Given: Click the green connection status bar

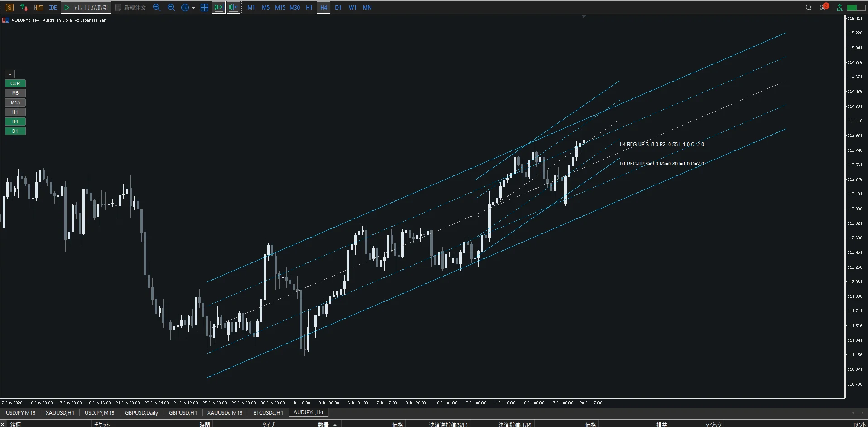Looking at the screenshot, I should 856,8.
